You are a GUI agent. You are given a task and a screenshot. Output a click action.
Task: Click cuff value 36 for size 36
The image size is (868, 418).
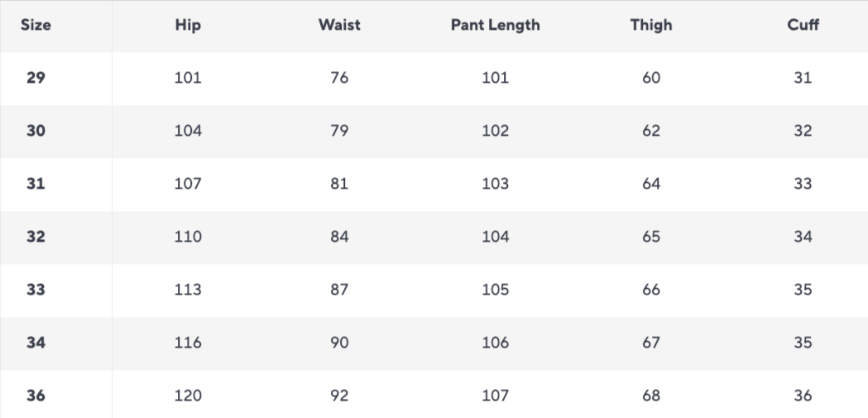click(803, 396)
